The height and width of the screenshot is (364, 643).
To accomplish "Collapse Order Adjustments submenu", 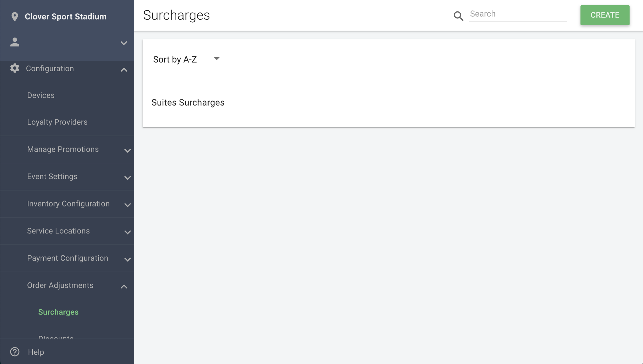I will click(x=124, y=287).
